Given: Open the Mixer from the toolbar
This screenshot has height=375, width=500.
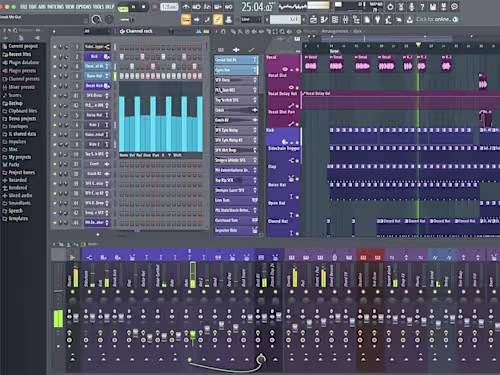Looking at the screenshot, I should click(x=346, y=20).
